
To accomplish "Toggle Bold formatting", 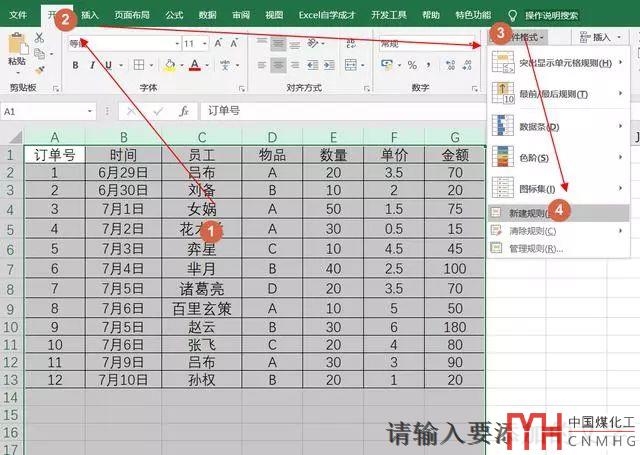I will coord(76,66).
